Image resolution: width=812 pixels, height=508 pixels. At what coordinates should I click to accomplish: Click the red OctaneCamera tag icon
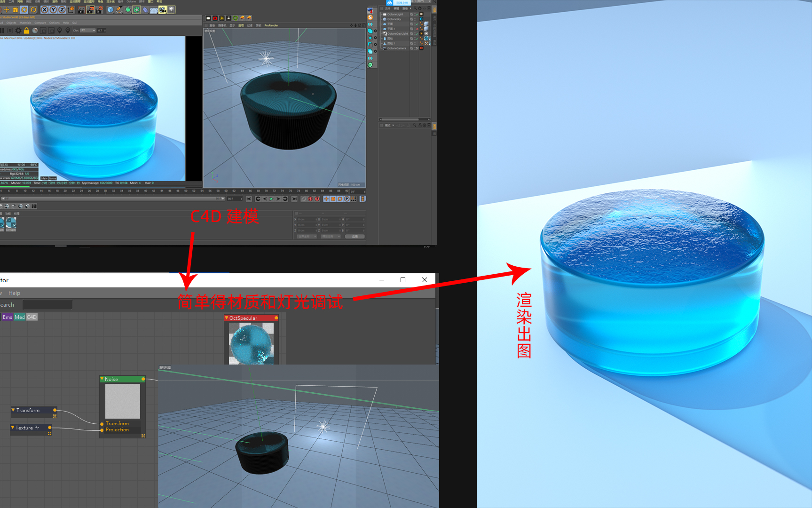click(421, 48)
